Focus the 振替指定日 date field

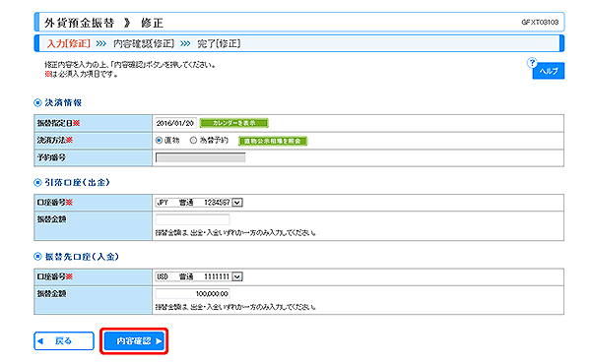point(175,123)
